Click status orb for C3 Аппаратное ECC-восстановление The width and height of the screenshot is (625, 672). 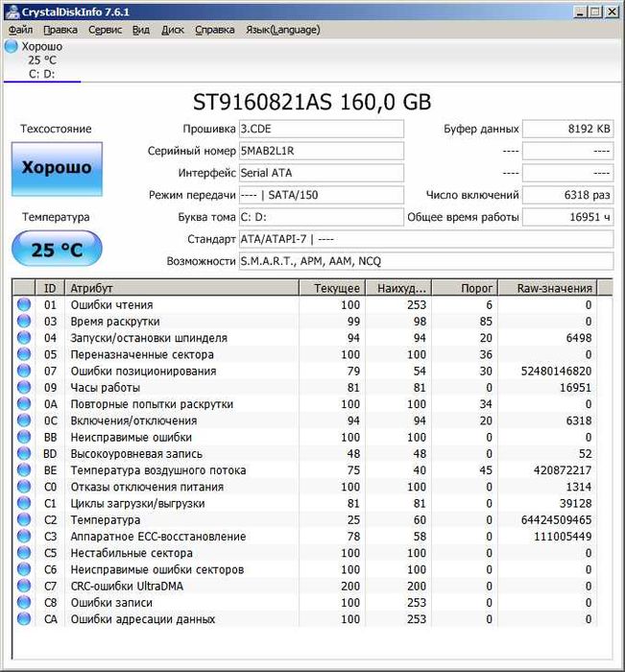coord(24,536)
